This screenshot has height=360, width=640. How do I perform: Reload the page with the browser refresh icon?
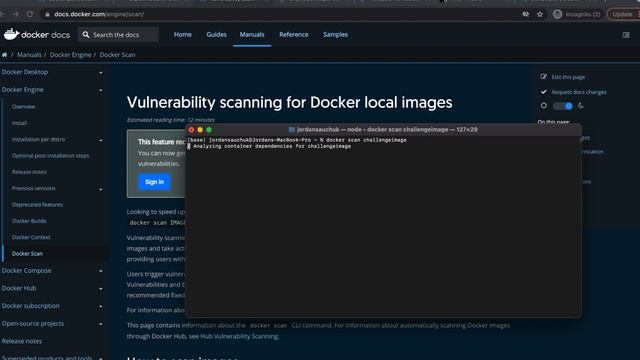click(30, 14)
